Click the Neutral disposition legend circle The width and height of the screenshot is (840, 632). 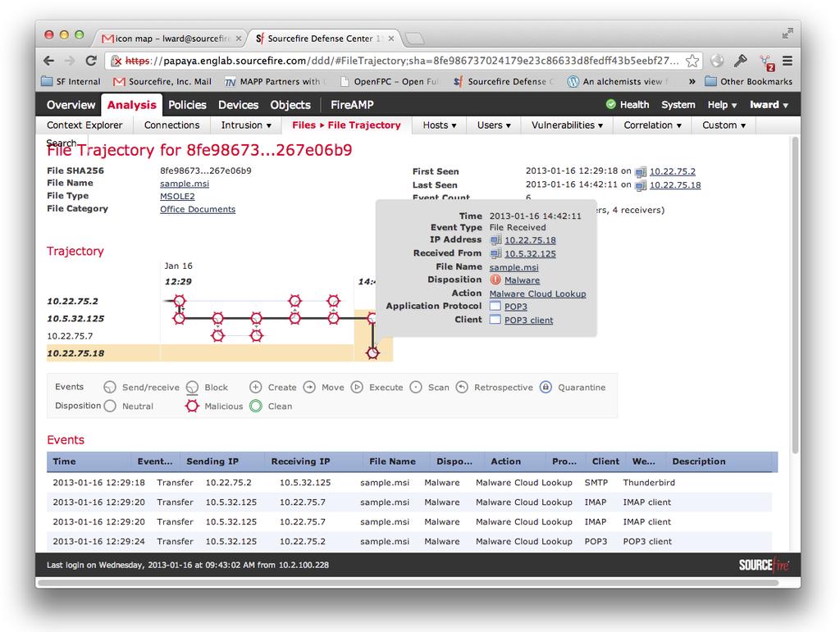pyautogui.click(x=110, y=407)
